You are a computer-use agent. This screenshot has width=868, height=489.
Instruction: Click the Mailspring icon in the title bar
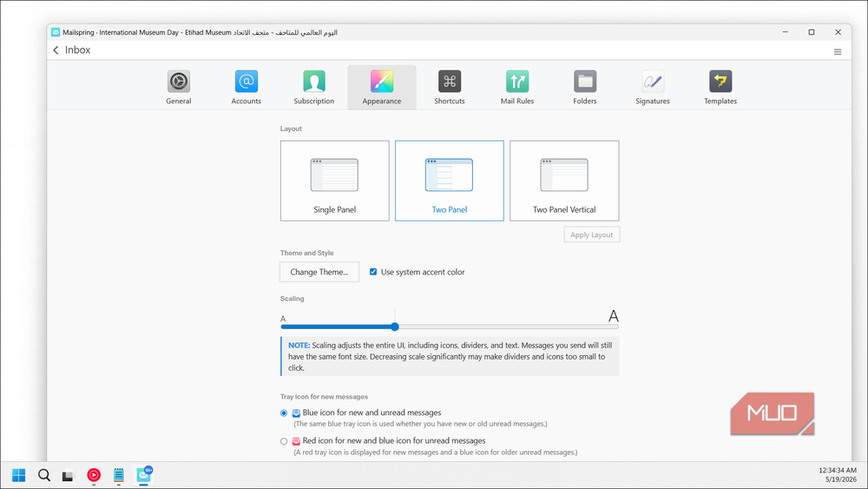click(x=56, y=32)
